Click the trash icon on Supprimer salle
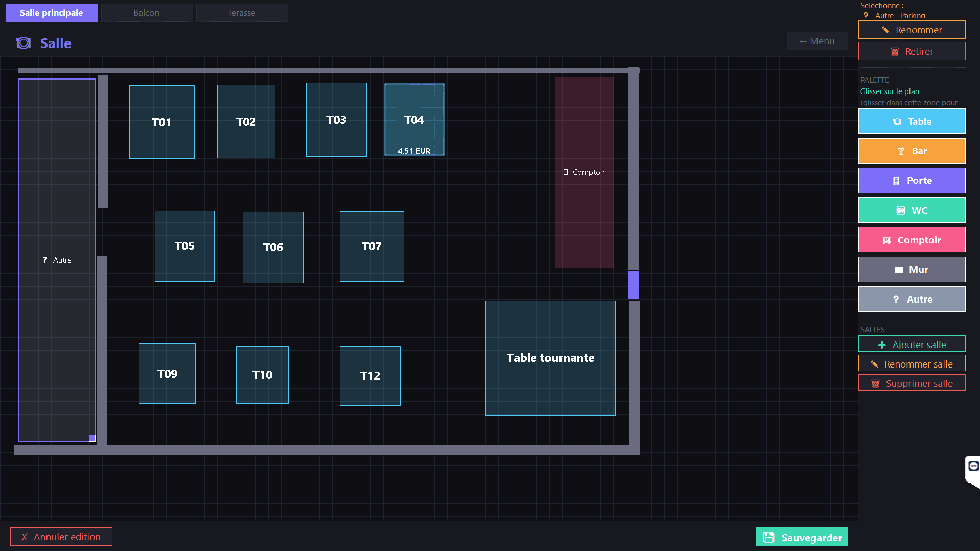The image size is (980, 551). point(875,384)
